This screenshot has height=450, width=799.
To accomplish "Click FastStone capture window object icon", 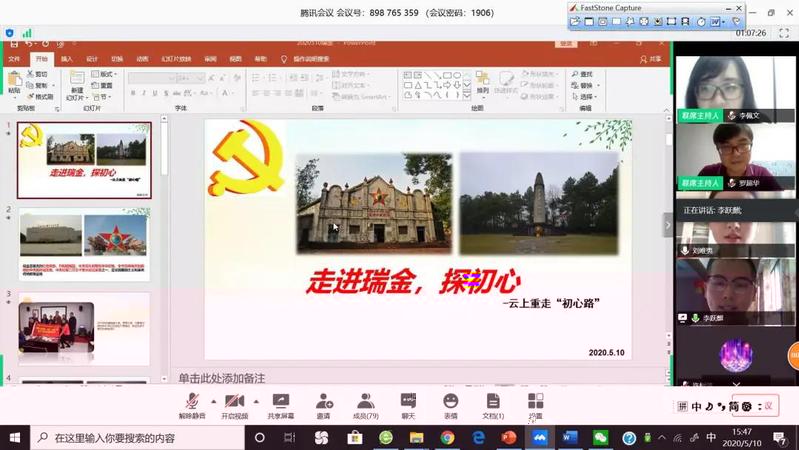I will coord(603,21).
